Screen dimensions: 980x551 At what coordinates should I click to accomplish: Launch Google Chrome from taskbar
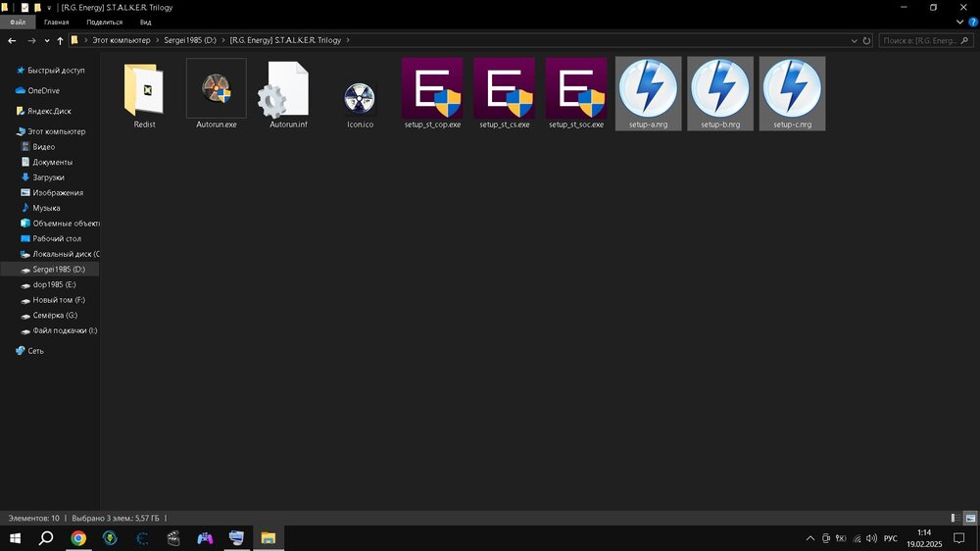click(x=78, y=538)
